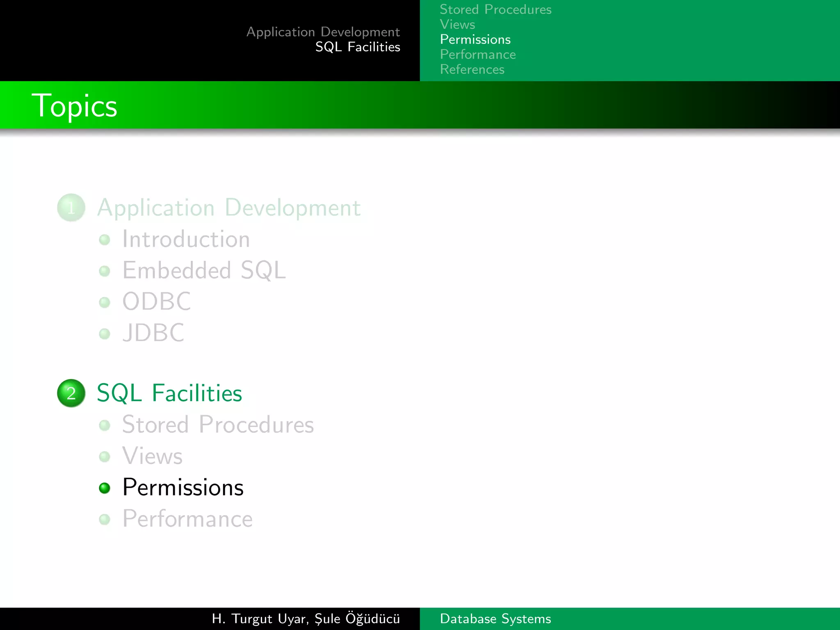840x630 pixels.
Task: Jump to JDBC subsection in outline
Action: (153, 333)
